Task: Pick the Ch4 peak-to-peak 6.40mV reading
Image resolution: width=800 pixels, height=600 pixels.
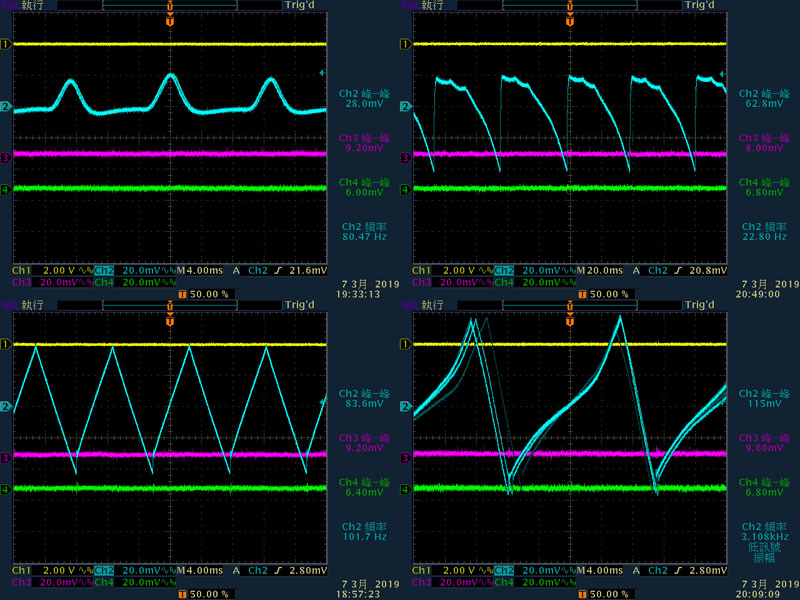Action: click(364, 487)
